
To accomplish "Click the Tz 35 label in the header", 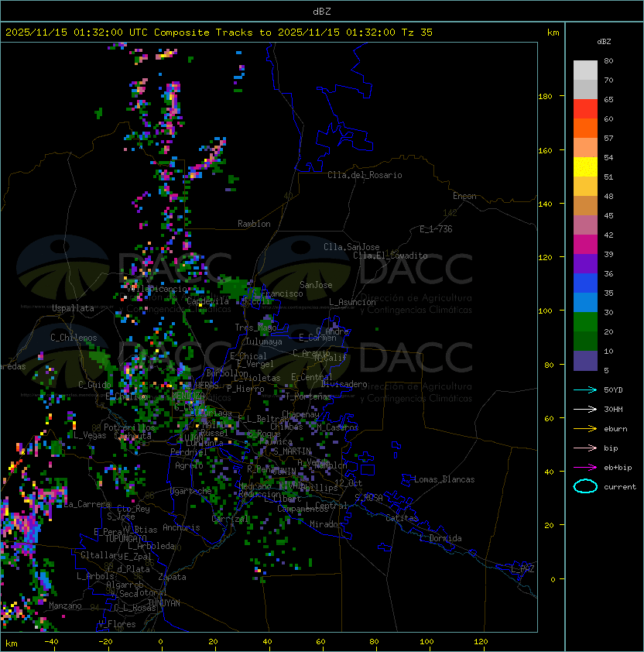I will (417, 32).
